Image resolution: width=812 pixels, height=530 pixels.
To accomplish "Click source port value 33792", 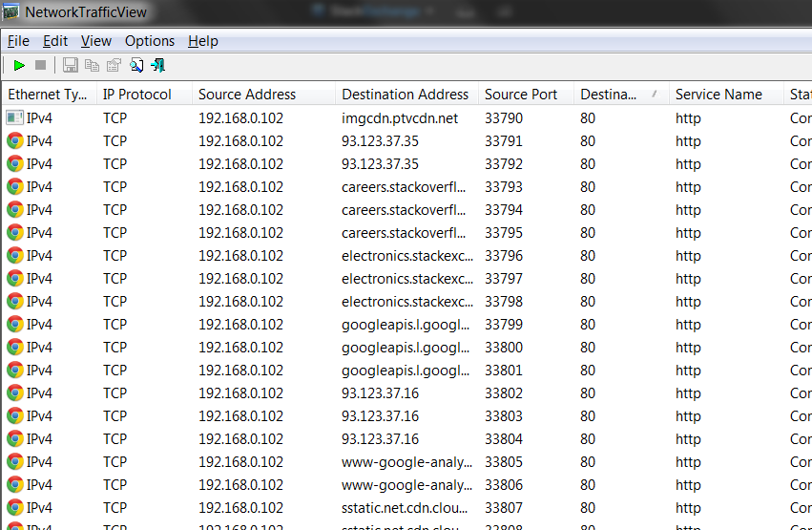I will pyautogui.click(x=504, y=163).
